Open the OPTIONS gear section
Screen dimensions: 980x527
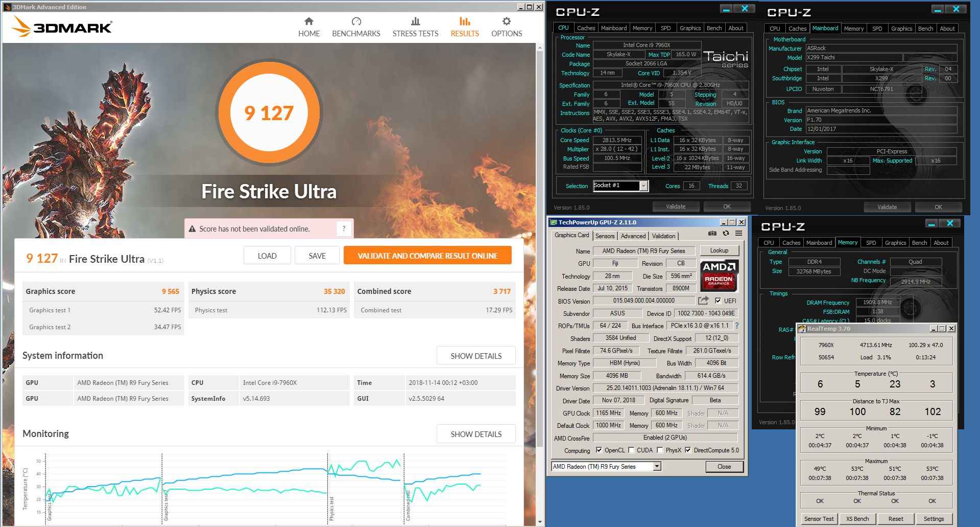(x=506, y=28)
